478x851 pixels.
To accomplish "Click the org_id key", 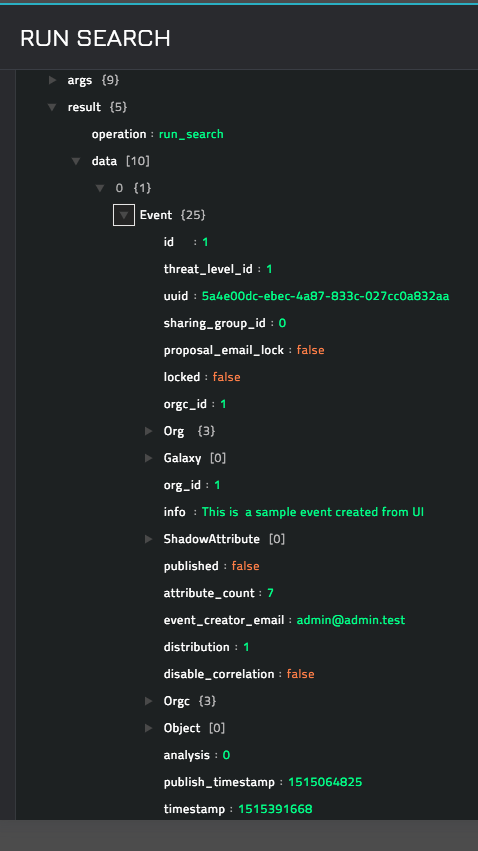I will (182, 485).
